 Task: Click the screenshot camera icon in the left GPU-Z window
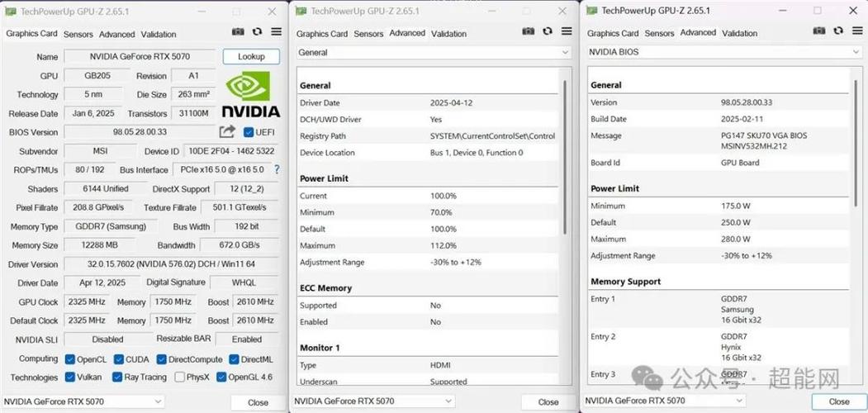pyautogui.click(x=238, y=32)
